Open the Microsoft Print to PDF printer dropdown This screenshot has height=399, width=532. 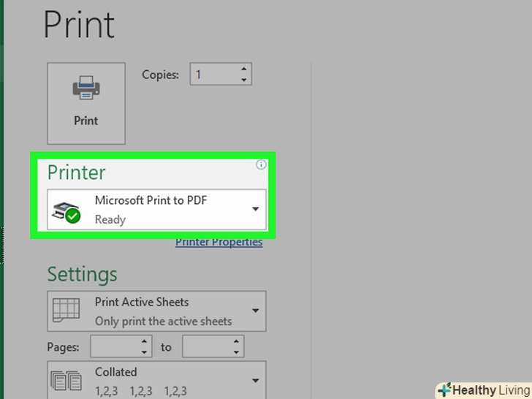[156, 210]
